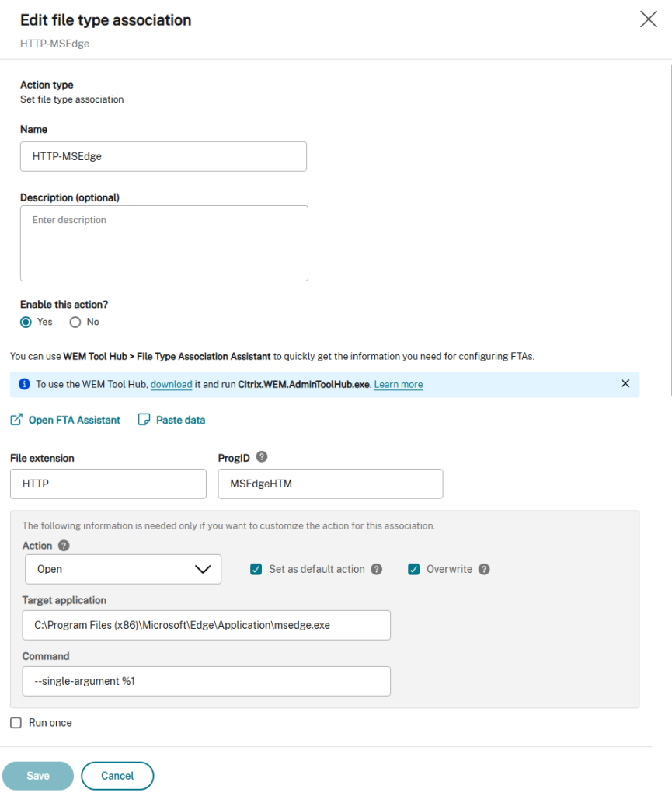
Task: Open the ProgID help tooltip icon
Action: point(262,456)
